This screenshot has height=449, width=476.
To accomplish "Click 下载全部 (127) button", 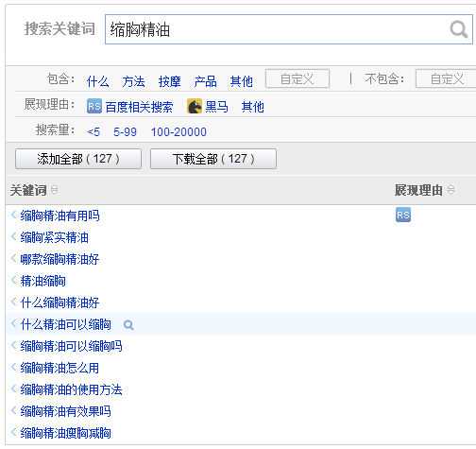I will point(213,159).
